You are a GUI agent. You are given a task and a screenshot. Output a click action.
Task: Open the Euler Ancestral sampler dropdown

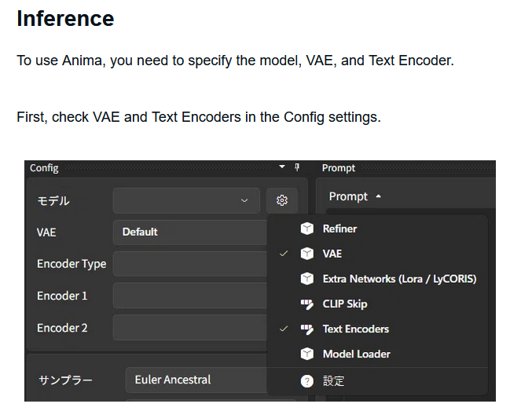[x=196, y=380]
